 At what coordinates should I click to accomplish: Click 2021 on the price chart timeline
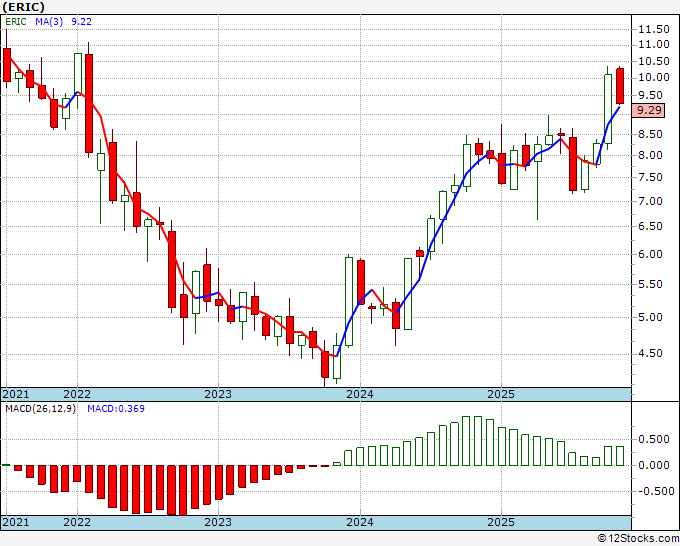(x=16, y=394)
